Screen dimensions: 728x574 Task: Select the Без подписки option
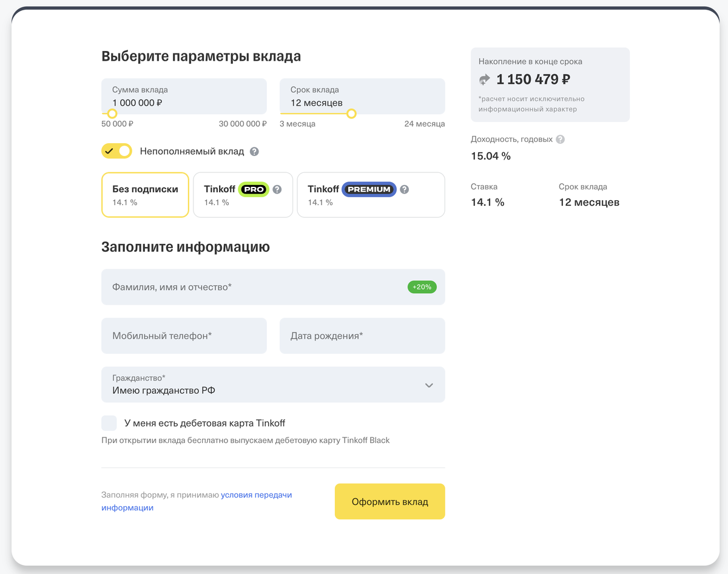point(145,195)
